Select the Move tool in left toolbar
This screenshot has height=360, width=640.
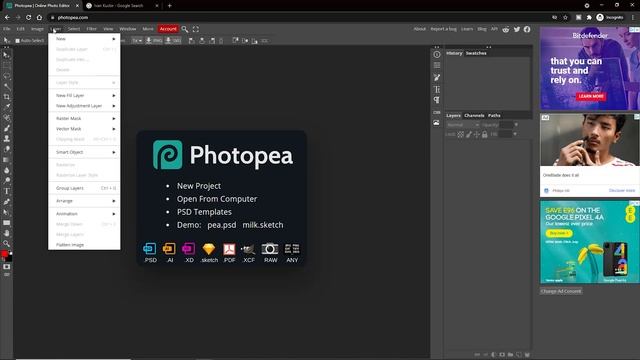click(x=7, y=55)
